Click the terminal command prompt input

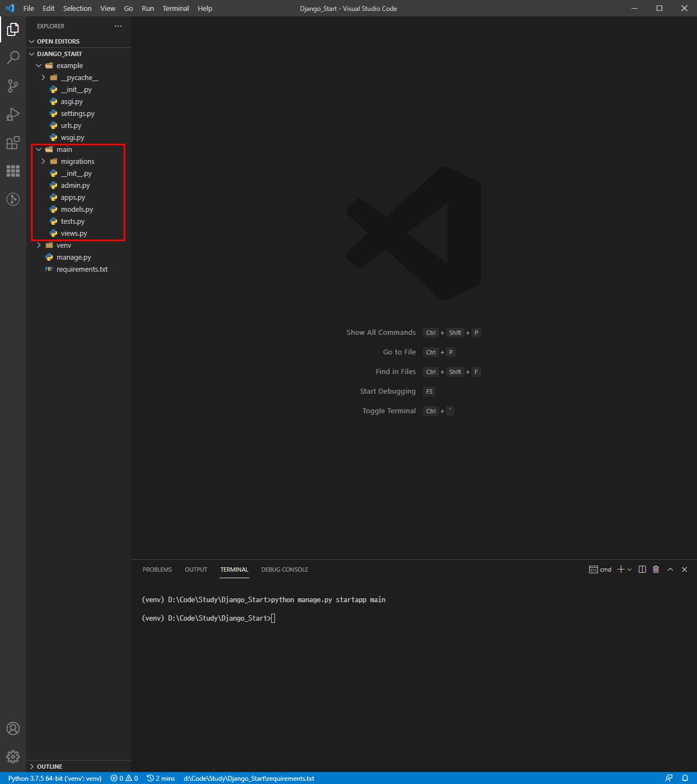pos(273,618)
